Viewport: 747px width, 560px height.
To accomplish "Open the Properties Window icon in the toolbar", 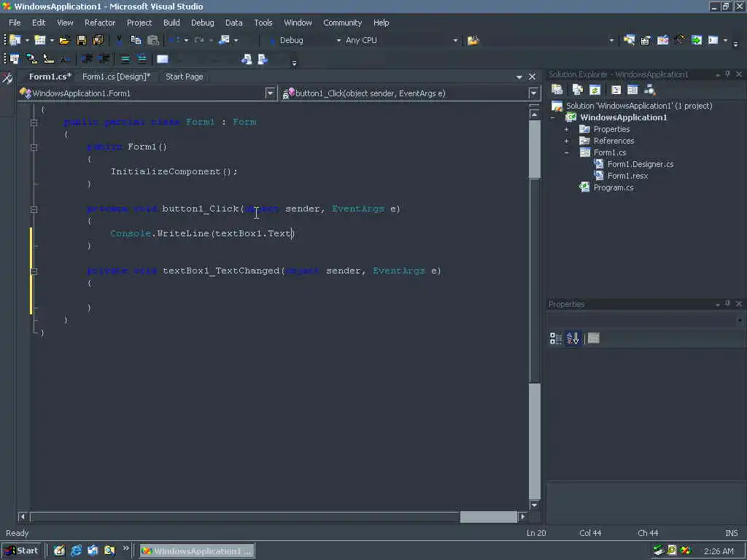I will coord(646,41).
